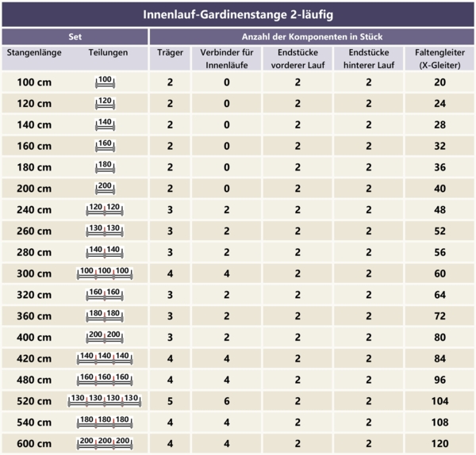Click the single 100 rod diagram
The height and width of the screenshot is (455, 476).
point(105,82)
